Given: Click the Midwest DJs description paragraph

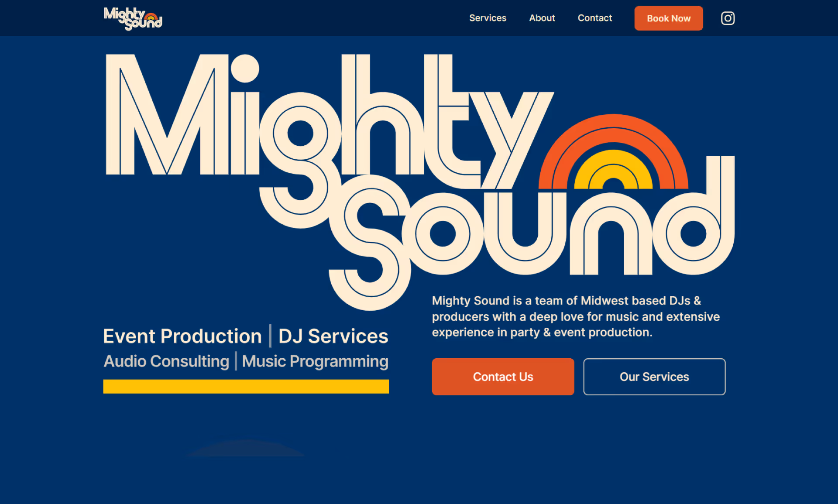Looking at the screenshot, I should tap(575, 316).
